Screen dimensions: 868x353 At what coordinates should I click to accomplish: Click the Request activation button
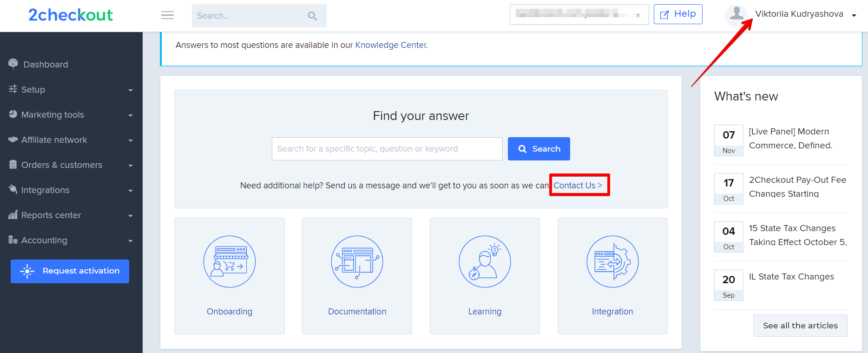pyautogui.click(x=70, y=271)
